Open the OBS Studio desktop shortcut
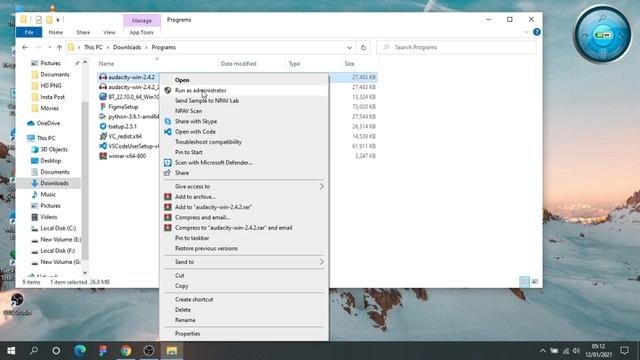This screenshot has width=640, height=360. coord(17,304)
